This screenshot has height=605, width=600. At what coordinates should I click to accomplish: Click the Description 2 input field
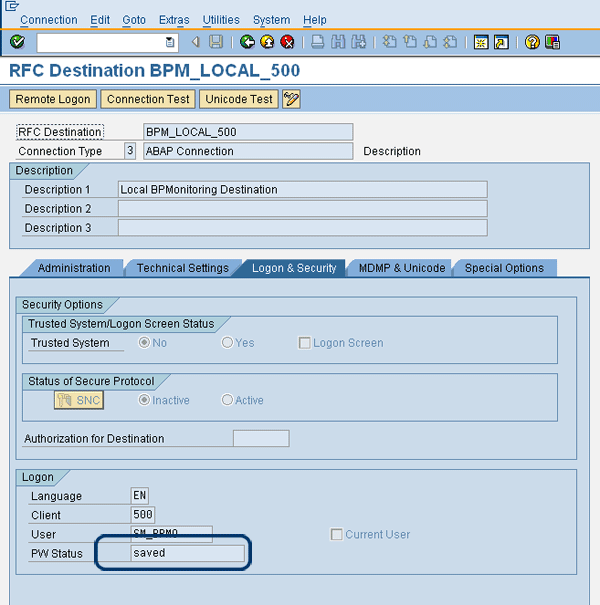pyautogui.click(x=302, y=208)
